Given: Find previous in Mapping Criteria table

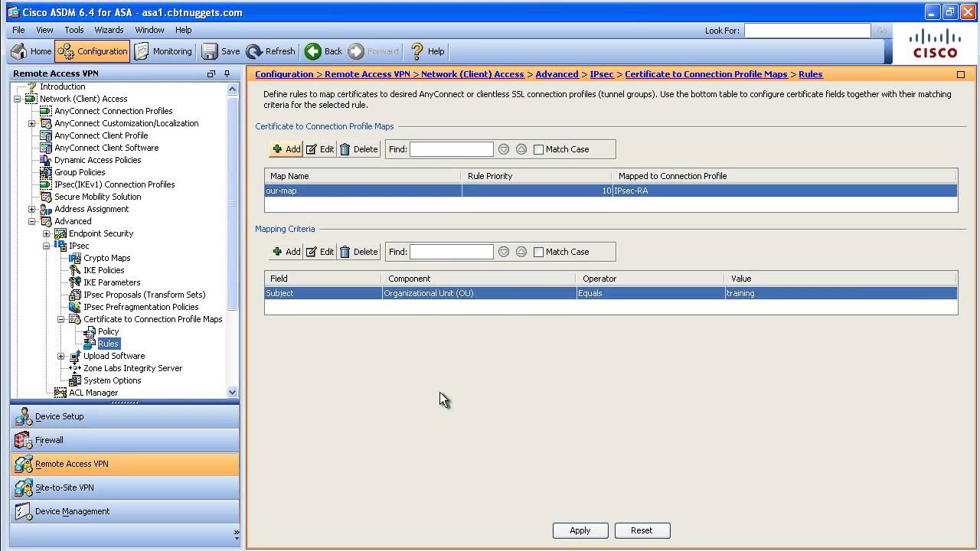Looking at the screenshot, I should (521, 252).
